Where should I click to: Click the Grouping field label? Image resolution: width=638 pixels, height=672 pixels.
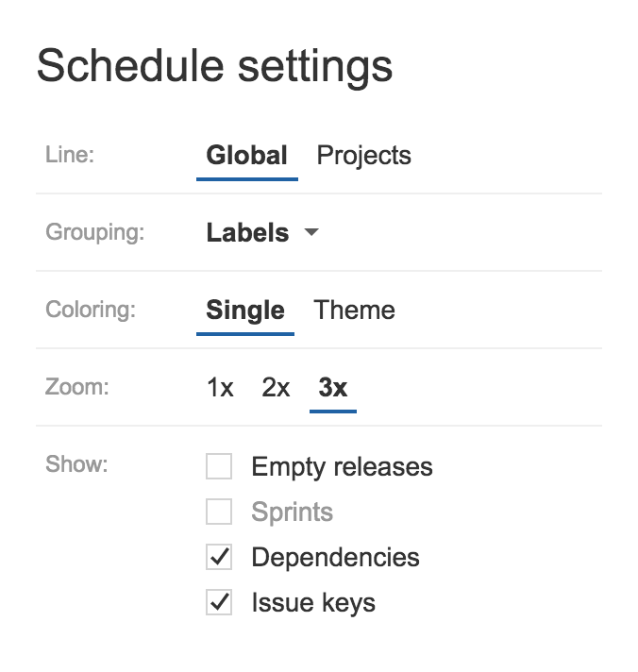click(x=95, y=233)
